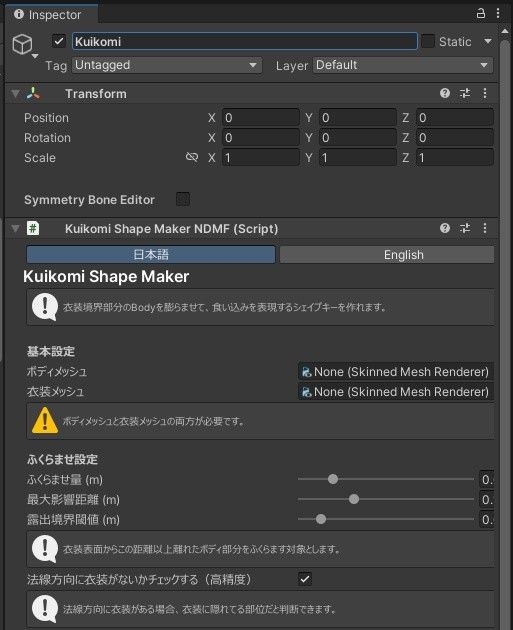
Task: Click the ふくらませ設定 section heading
Action: pyautogui.click(x=62, y=459)
